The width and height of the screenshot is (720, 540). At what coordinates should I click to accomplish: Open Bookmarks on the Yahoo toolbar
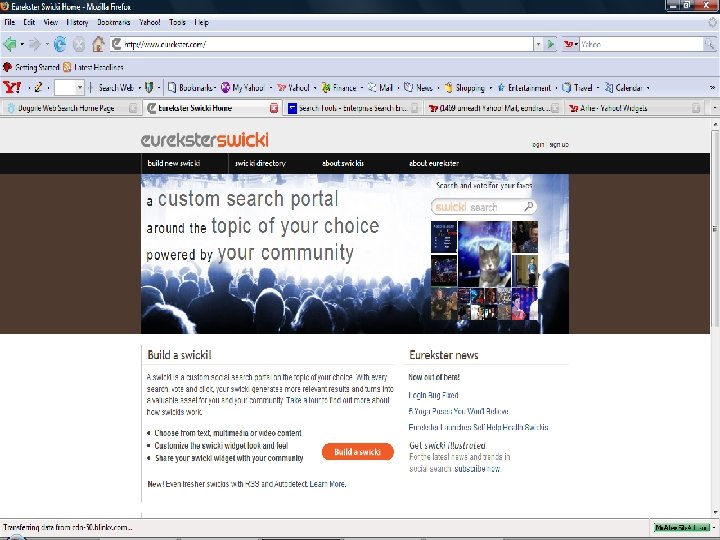coord(190,87)
